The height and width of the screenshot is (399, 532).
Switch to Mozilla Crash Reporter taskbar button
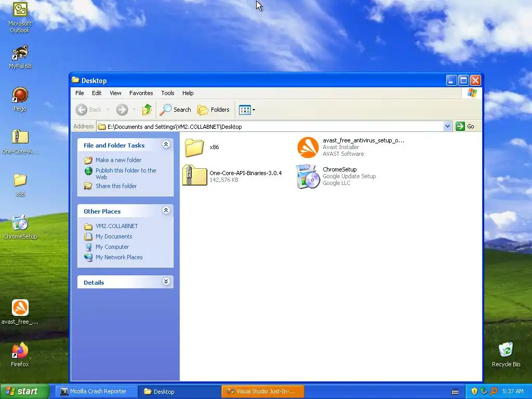[x=96, y=392]
